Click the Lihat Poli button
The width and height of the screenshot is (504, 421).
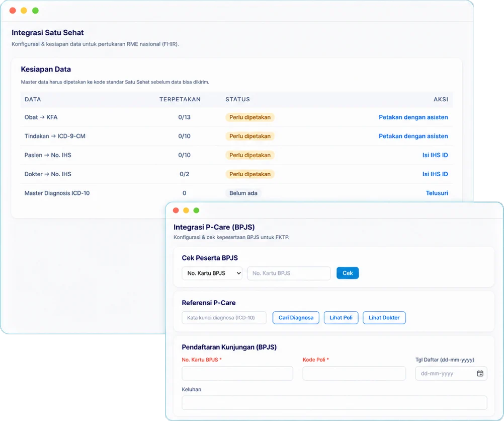click(341, 318)
